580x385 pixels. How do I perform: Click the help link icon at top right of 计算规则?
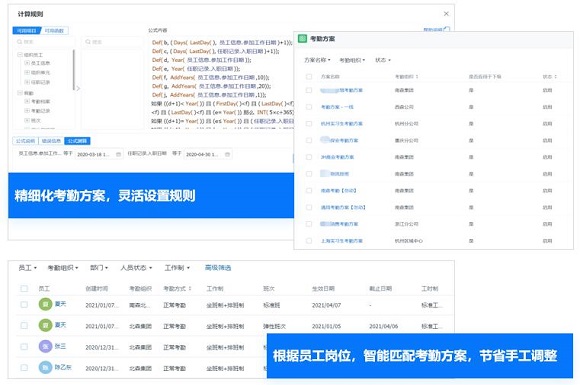click(x=446, y=29)
